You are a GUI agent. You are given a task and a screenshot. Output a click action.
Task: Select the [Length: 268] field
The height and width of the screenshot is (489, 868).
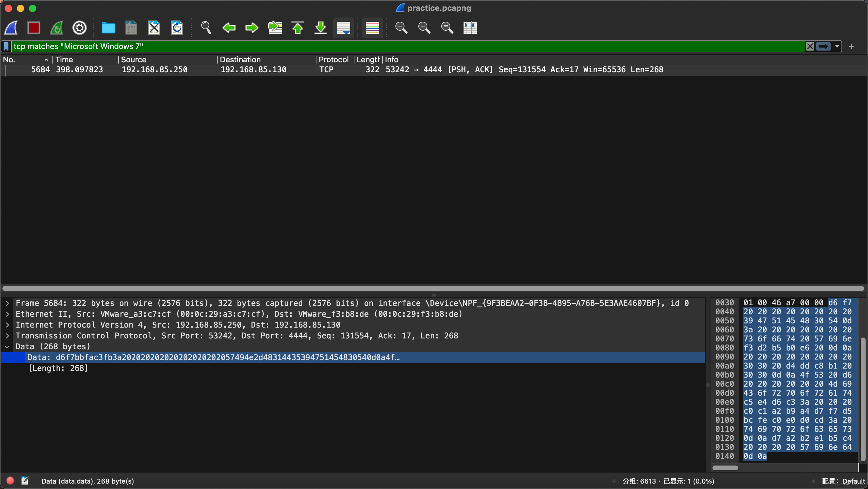point(58,368)
